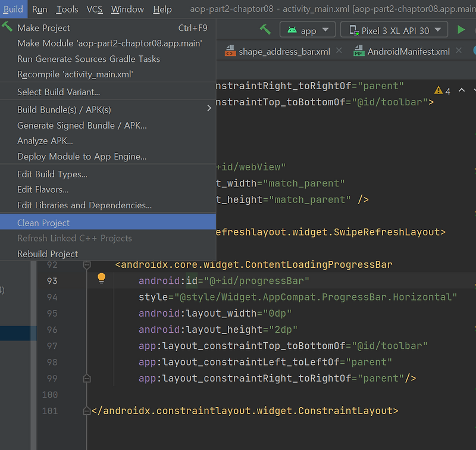
Task: Close the AndroidManifest.xml tab
Action: tap(459, 51)
